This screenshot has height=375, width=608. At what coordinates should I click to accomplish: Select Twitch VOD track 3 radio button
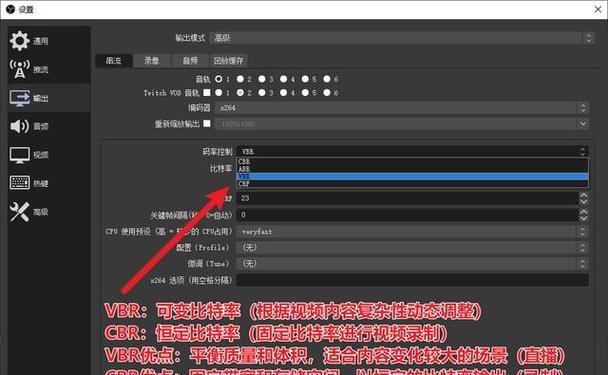[262, 93]
